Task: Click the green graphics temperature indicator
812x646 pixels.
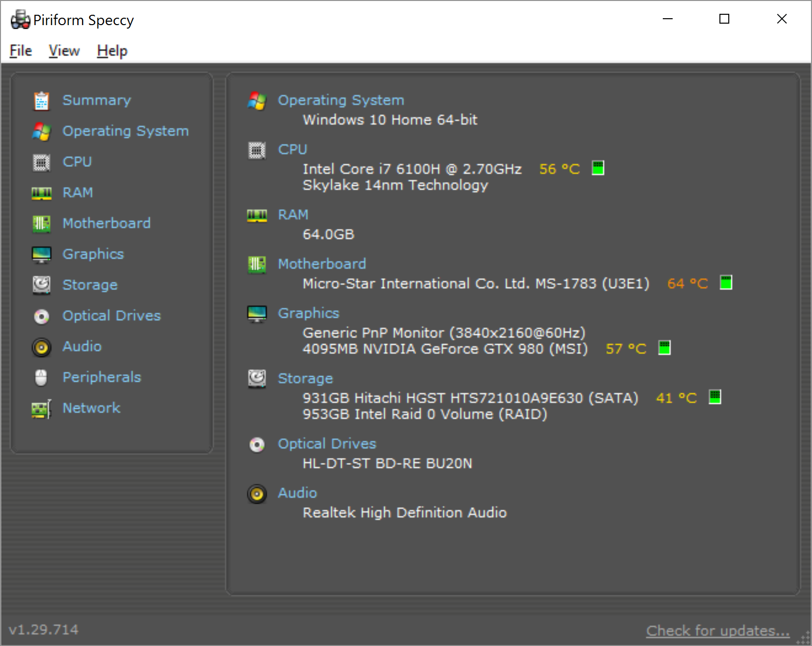Action: point(664,348)
